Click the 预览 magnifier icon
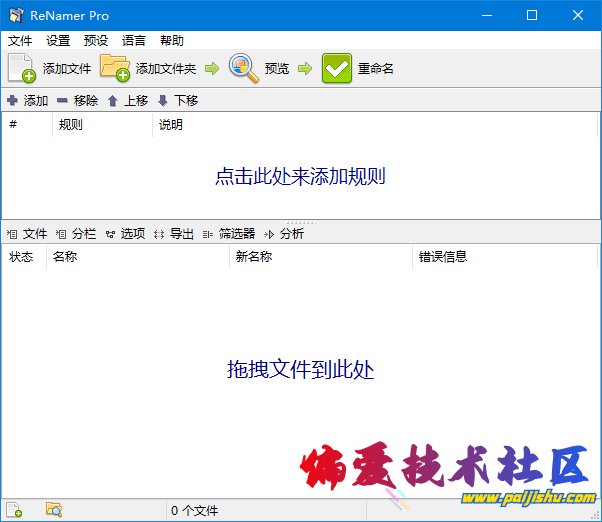Viewport: 602px width, 522px height. [243, 68]
